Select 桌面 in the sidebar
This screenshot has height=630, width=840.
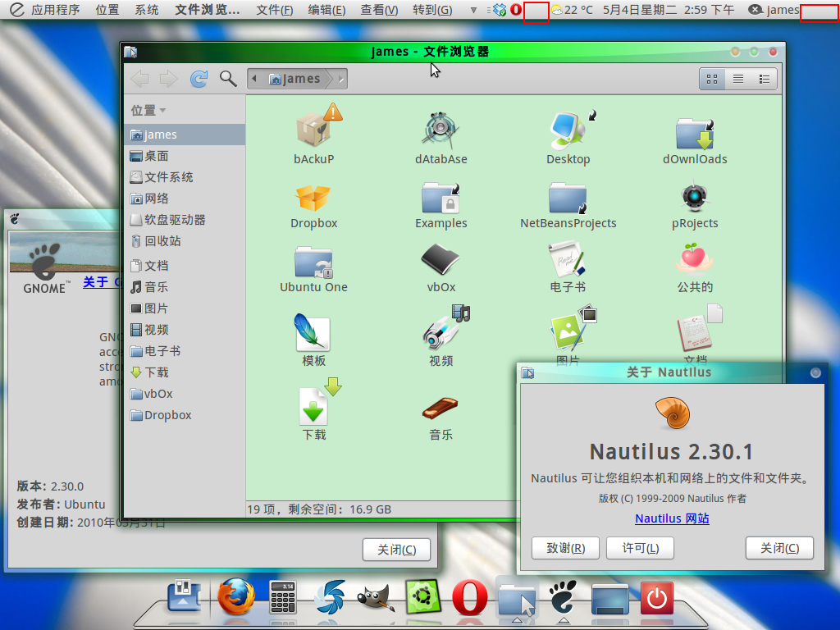[x=185, y=156]
